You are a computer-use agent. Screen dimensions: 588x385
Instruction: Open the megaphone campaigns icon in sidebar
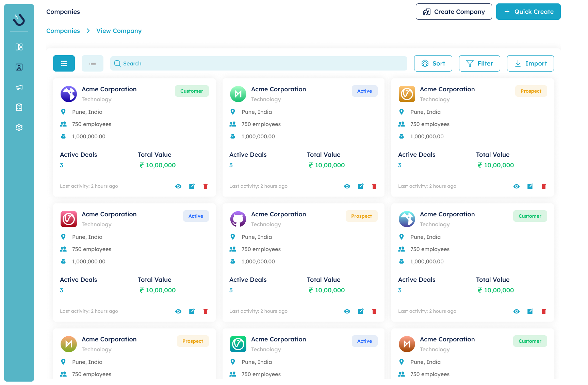(19, 87)
